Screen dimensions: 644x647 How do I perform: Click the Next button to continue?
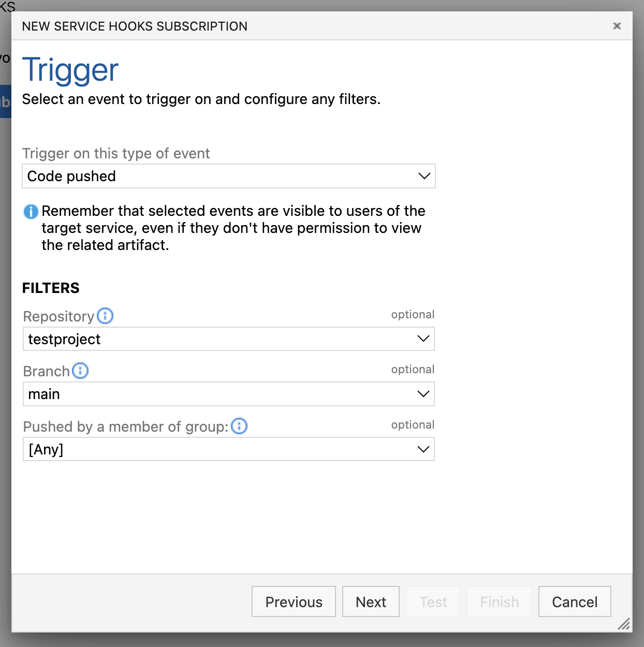coord(371,601)
